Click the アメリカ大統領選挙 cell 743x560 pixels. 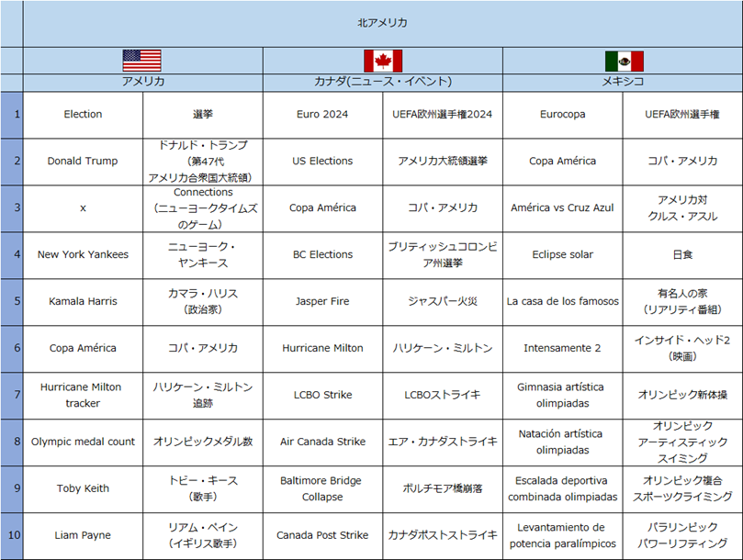pyautogui.click(x=443, y=161)
